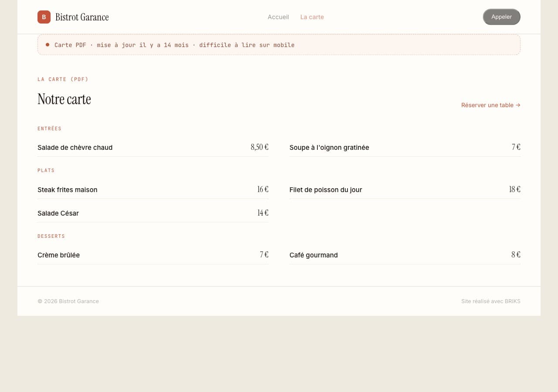Click the 16 € price
Image resolution: width=558 pixels, height=392 pixels.
point(263,189)
